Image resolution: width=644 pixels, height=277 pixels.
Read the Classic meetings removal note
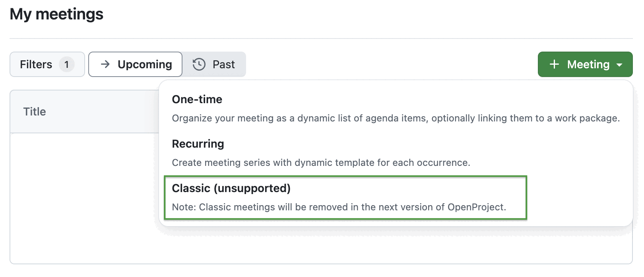pos(339,207)
